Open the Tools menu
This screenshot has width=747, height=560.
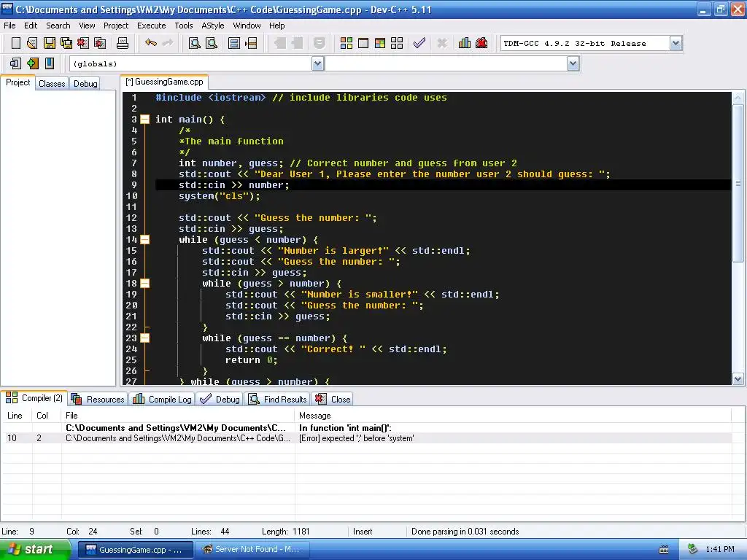[x=183, y=26]
